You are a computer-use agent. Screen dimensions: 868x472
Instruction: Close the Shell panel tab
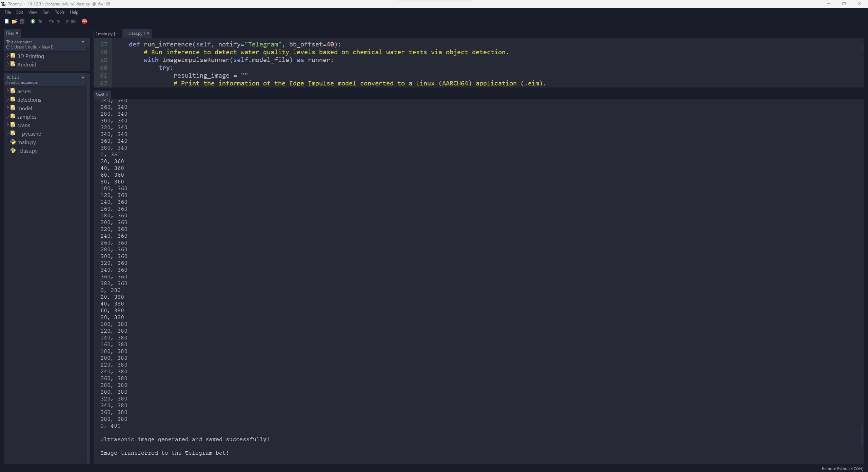point(107,95)
